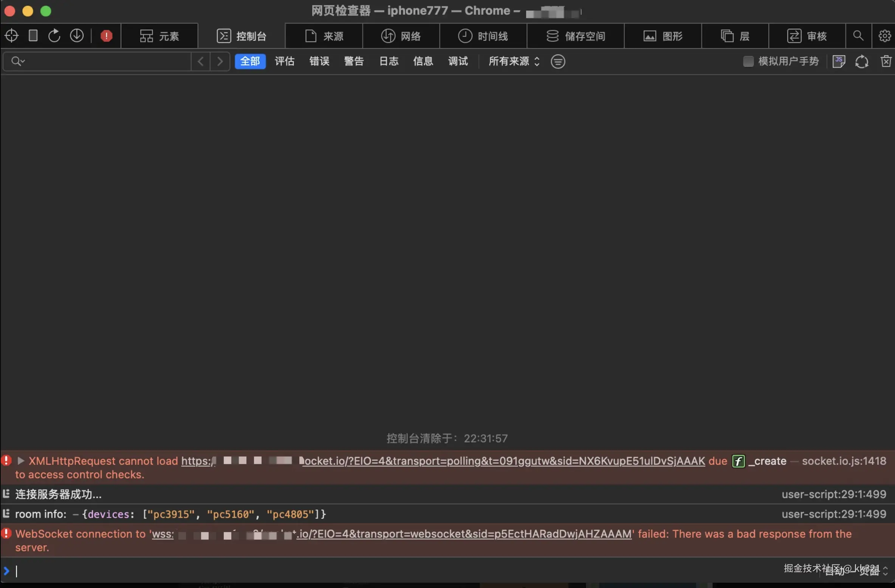Open the inspector settings gear
895x588 pixels.
coord(884,36)
